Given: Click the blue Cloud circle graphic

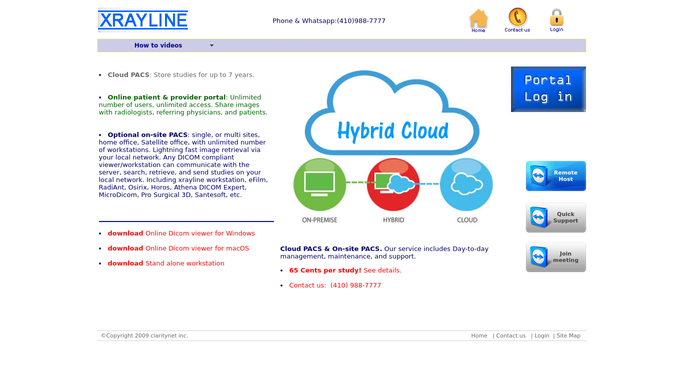Looking at the screenshot, I should (x=466, y=184).
